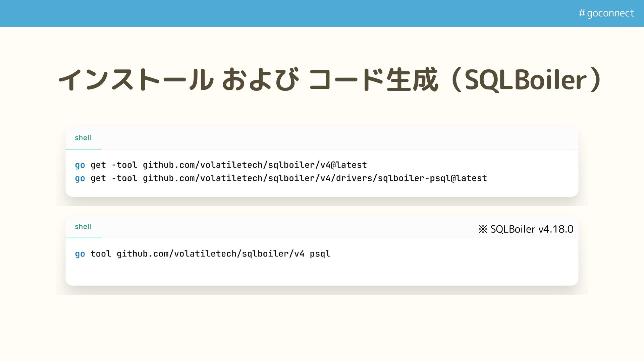Image resolution: width=644 pixels, height=362 pixels.
Task: Click the ※ reference mark symbol
Action: (x=483, y=229)
